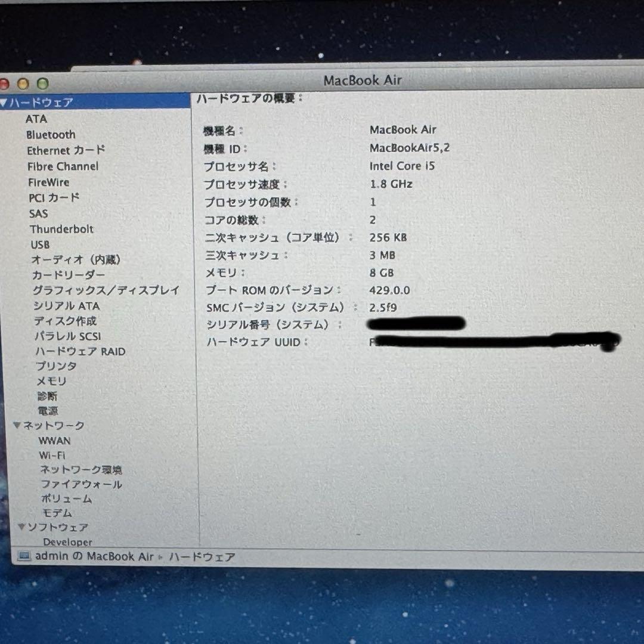Click admin の MacBook Air in path bar
This screenshot has width=644, height=644.
pos(94,556)
